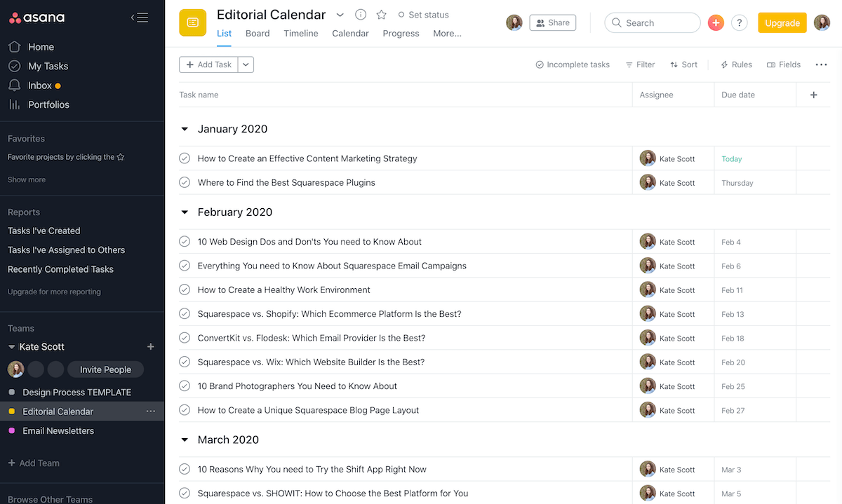
Task: Mark 'Squarespace vs. Wix' task complete
Action: pyautogui.click(x=185, y=362)
